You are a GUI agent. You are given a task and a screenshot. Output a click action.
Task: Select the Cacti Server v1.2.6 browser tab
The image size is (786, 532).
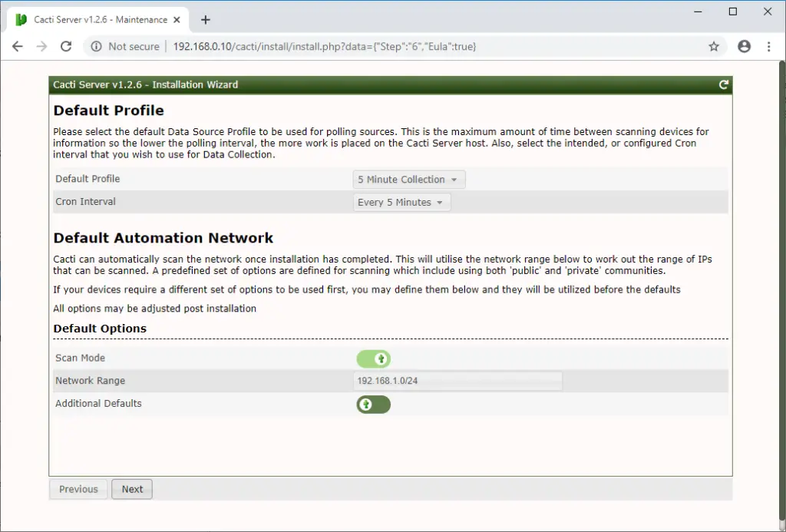(92, 19)
